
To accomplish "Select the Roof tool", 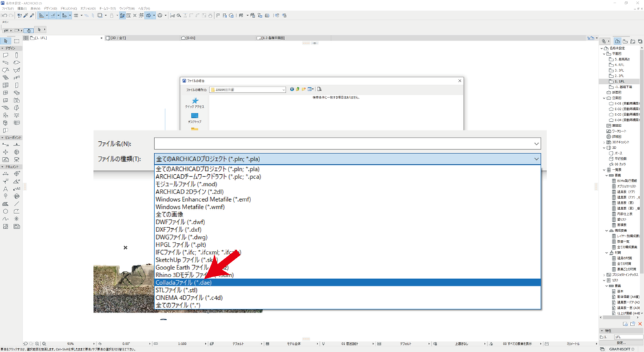I will [6, 70].
